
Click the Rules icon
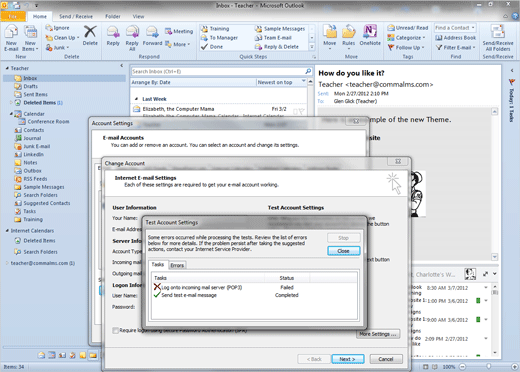348,32
